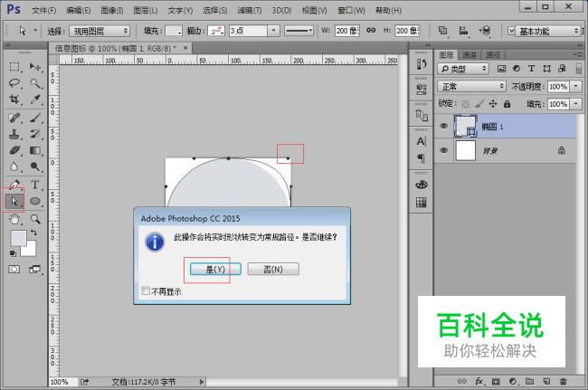Select the Eyedropper tool
Viewport: 588px width, 390px height.
35,99
